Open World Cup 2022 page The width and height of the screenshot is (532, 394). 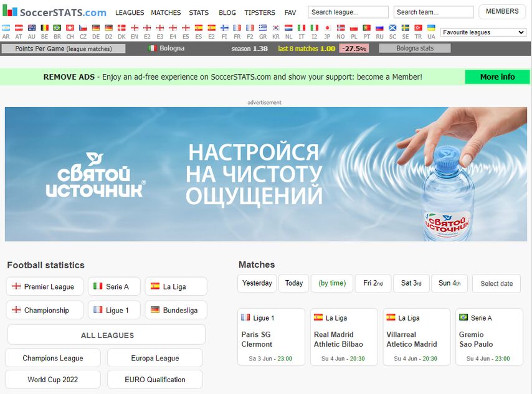(x=53, y=380)
